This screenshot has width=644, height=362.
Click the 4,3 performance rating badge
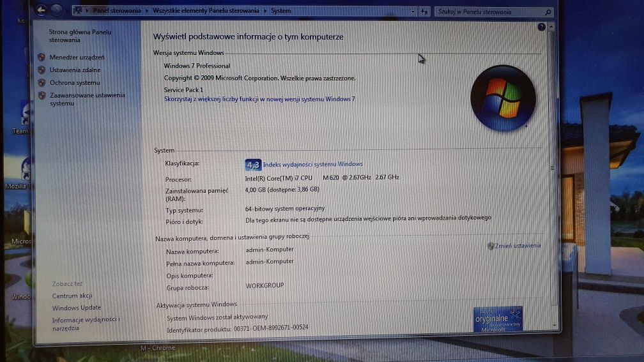click(253, 165)
